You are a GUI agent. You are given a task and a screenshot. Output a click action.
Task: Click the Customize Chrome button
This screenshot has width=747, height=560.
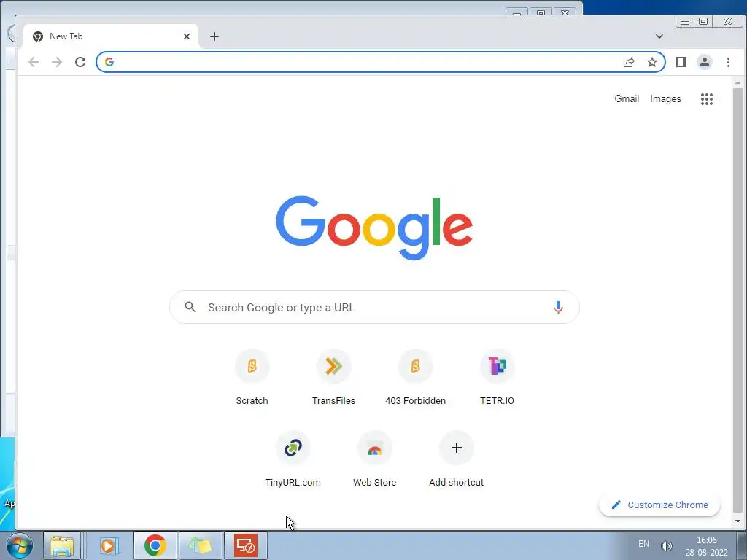(659, 505)
